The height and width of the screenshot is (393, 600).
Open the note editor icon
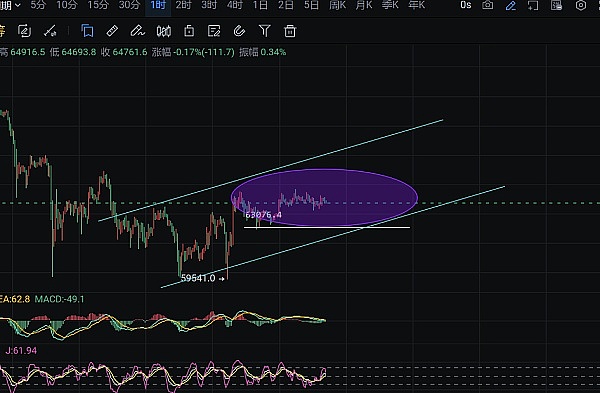(214, 31)
